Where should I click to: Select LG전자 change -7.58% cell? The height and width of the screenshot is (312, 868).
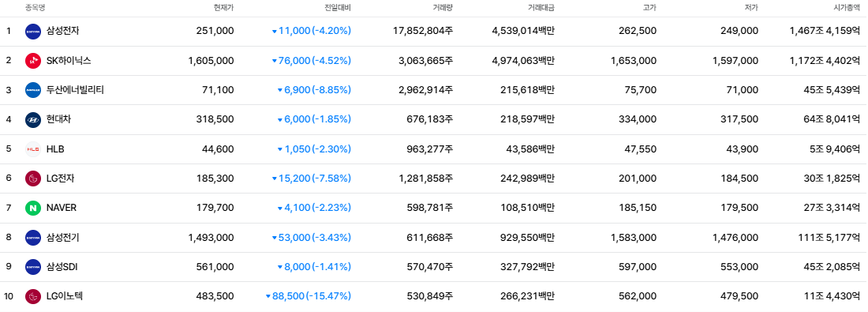point(311,179)
